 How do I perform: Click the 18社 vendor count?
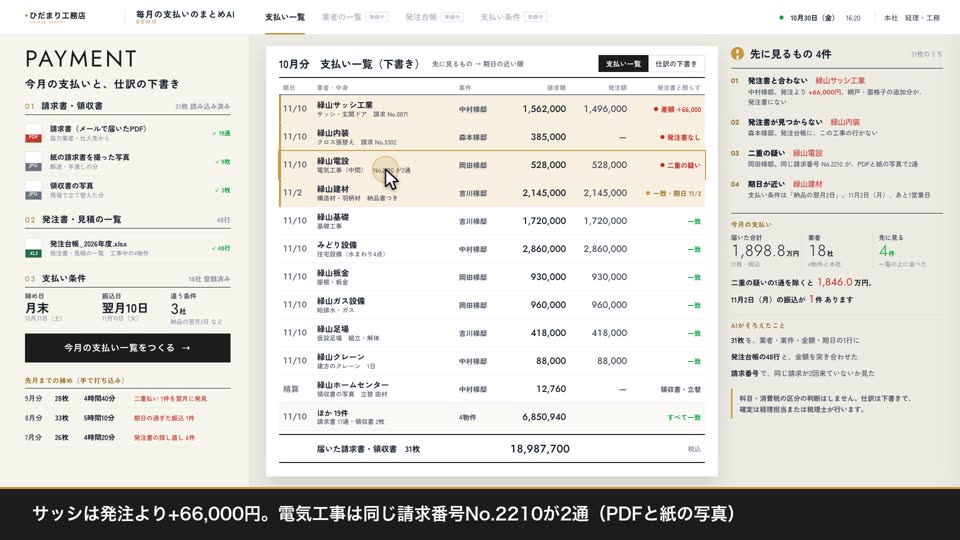point(820,251)
